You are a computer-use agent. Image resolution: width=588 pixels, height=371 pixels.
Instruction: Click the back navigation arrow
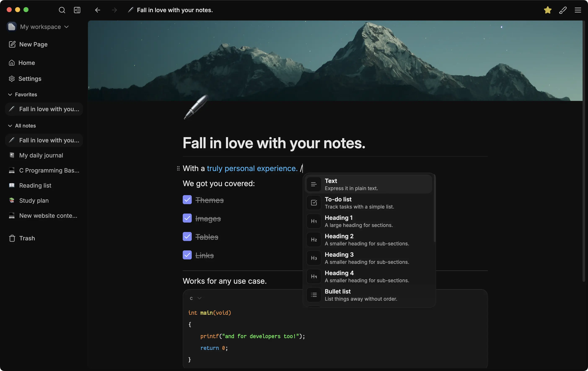(x=97, y=10)
